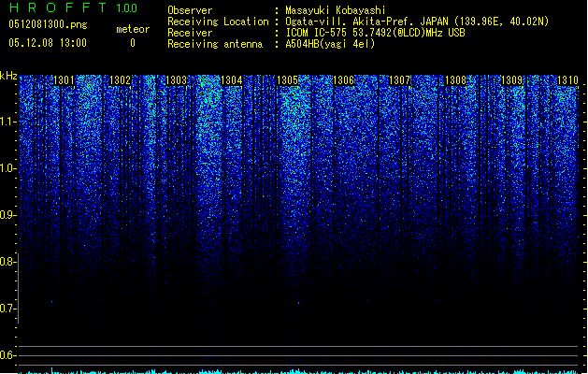The image size is (588, 374).
Task: Click the A504HB(yagi 4el) antenna text
Action: click(330, 44)
